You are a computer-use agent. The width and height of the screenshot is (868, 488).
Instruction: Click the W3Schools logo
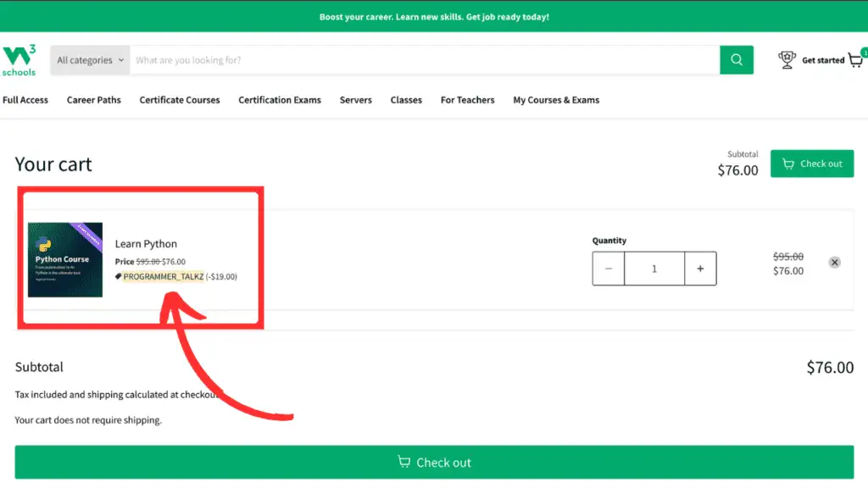point(19,60)
